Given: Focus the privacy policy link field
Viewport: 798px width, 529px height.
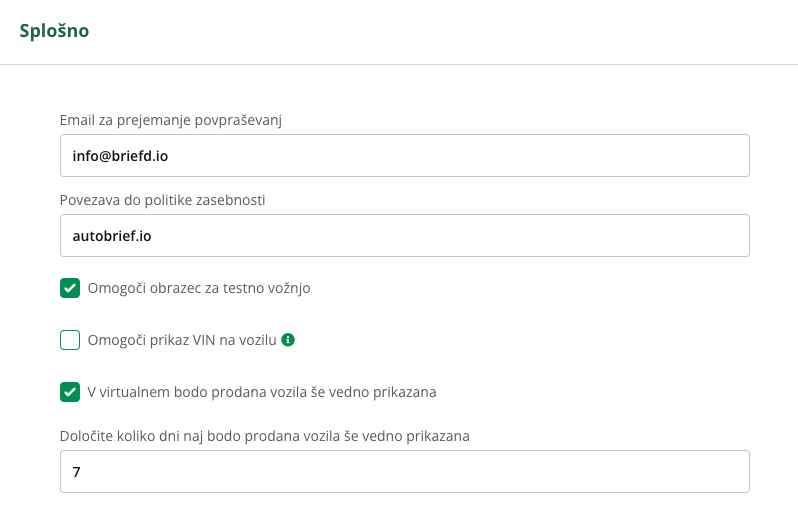Looking at the screenshot, I should [405, 235].
